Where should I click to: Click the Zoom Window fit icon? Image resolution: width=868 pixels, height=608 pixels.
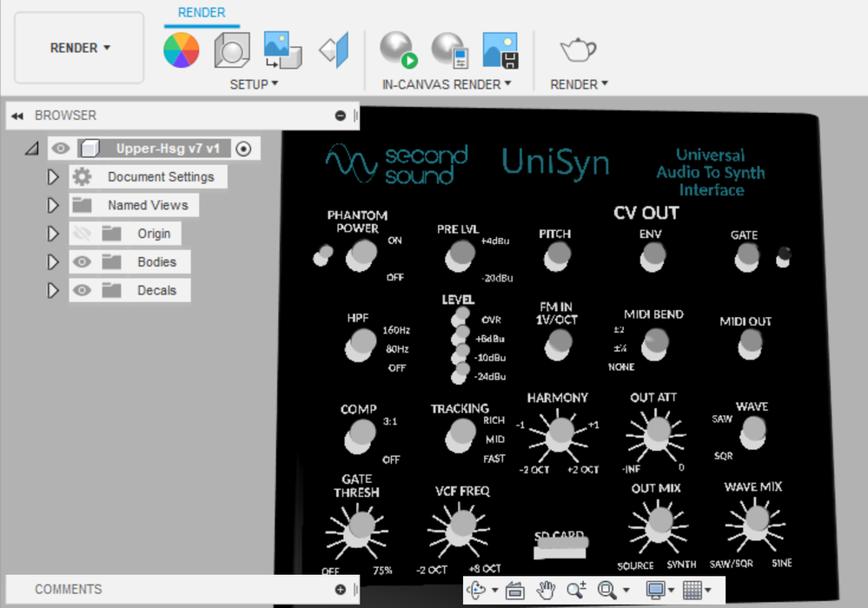click(x=607, y=591)
